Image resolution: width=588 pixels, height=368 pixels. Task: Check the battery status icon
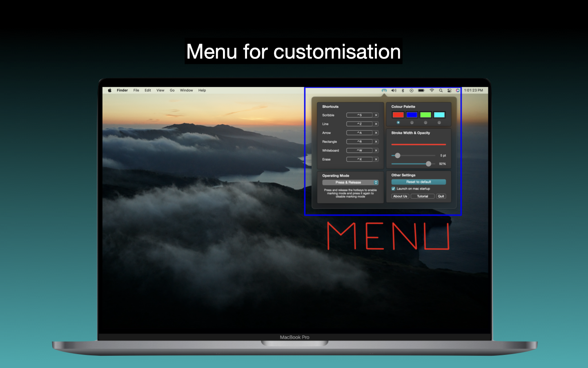tap(421, 90)
